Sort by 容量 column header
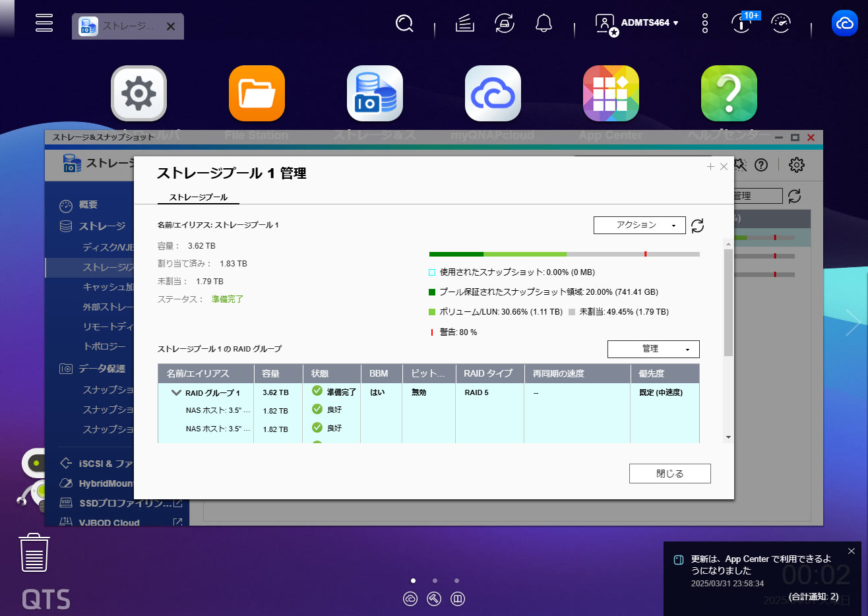This screenshot has width=868, height=616. 278,373
